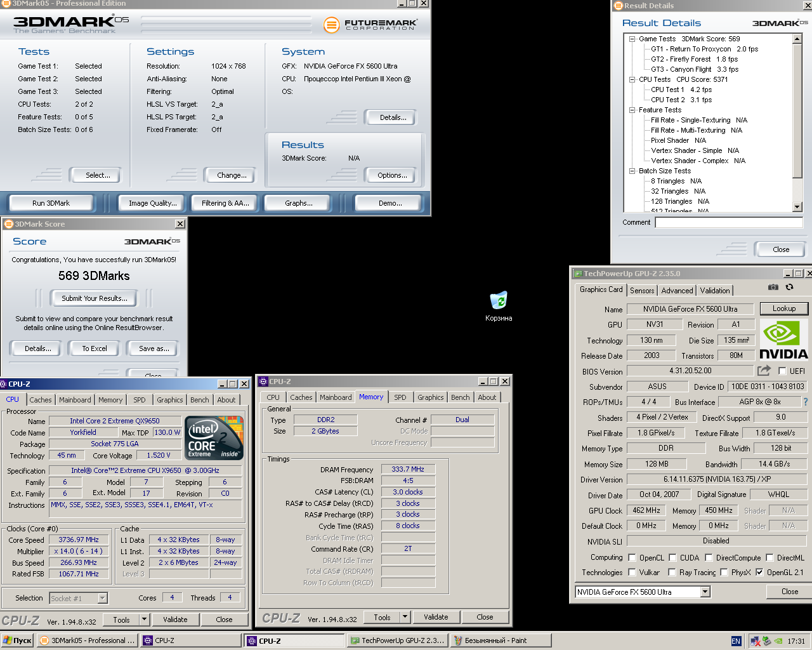Viewport: 812px width, 650px height.
Task: Select the GT2 - Firefly Forest result row
Action: click(694, 59)
